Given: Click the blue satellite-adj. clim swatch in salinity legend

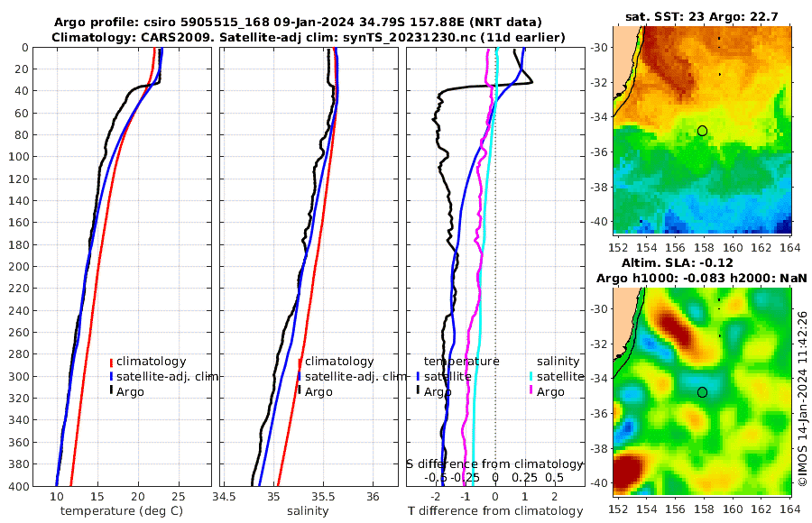Looking at the screenshot, I should point(300,376).
